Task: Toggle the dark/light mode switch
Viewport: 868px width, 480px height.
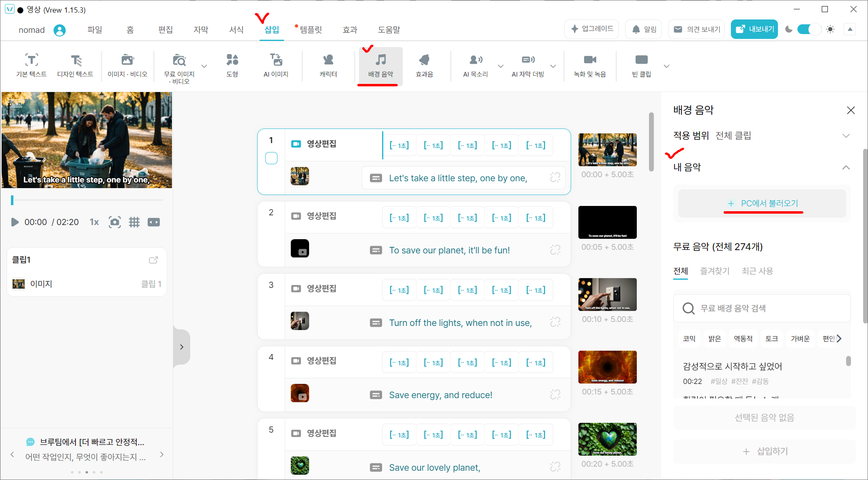Action: click(808, 29)
